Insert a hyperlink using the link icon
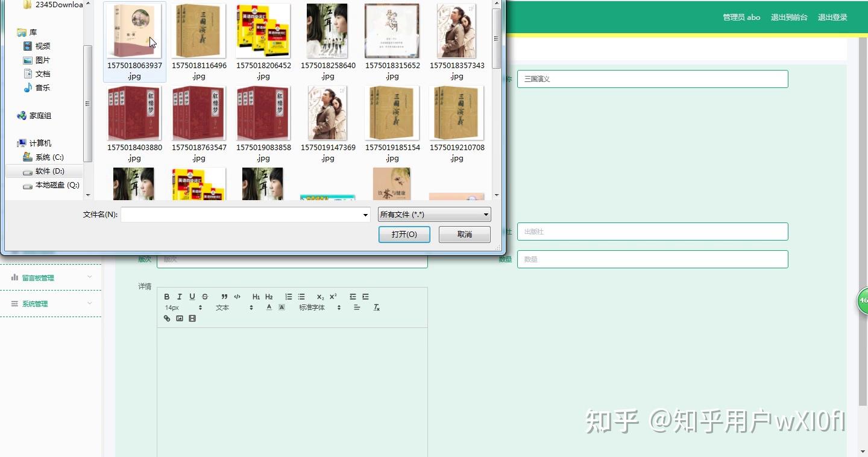868x457 pixels. [167, 319]
